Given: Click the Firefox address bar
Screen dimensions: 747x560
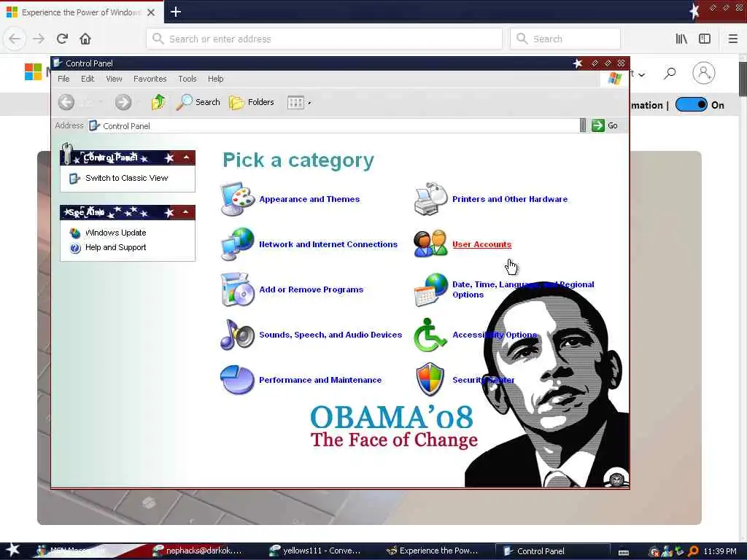Looking at the screenshot, I should point(325,39).
